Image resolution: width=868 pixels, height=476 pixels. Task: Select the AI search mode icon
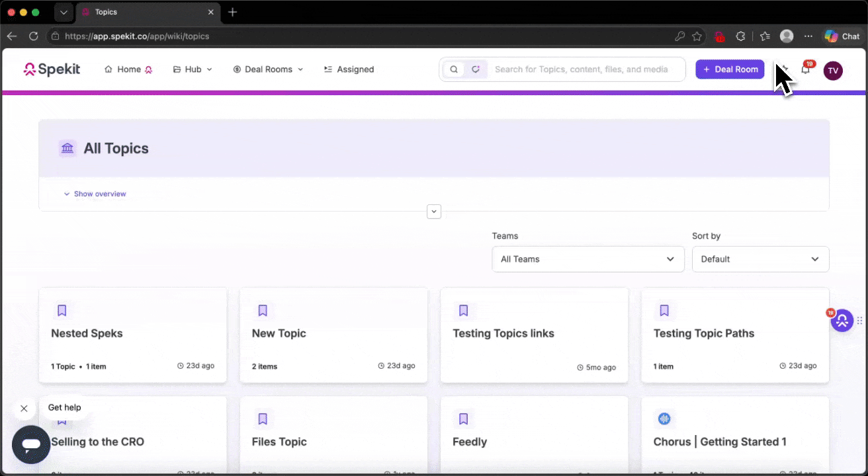(475, 69)
